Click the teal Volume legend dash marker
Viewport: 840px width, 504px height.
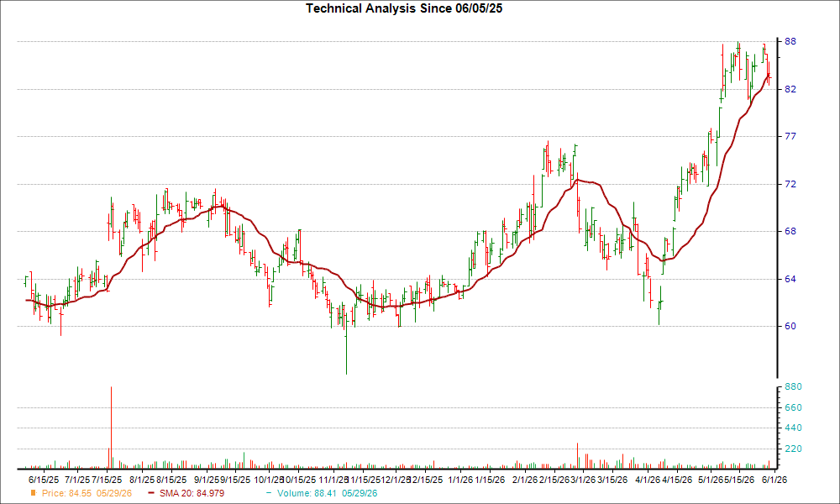coord(269,493)
